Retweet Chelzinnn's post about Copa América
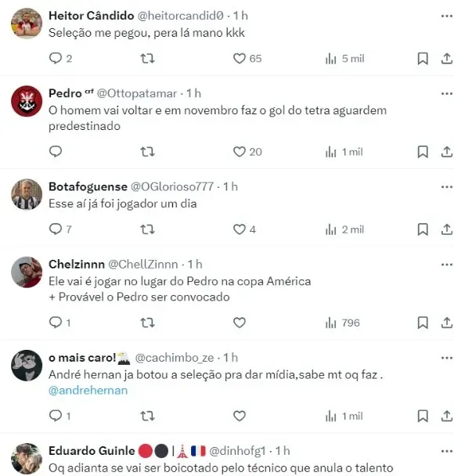Viewport: 454px width, 476px height. 147,323
